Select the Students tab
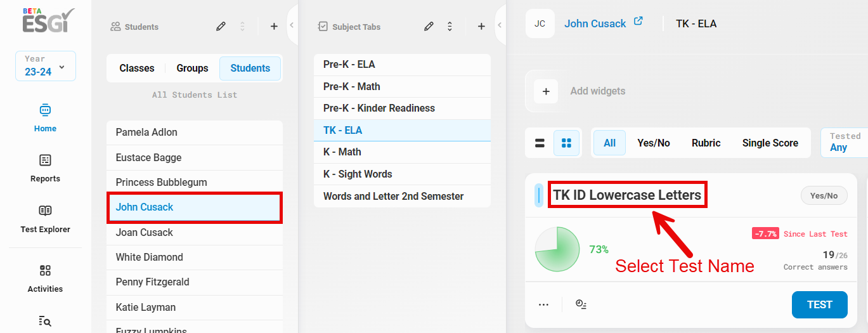Screen dimensions: 868x333 click(x=250, y=69)
